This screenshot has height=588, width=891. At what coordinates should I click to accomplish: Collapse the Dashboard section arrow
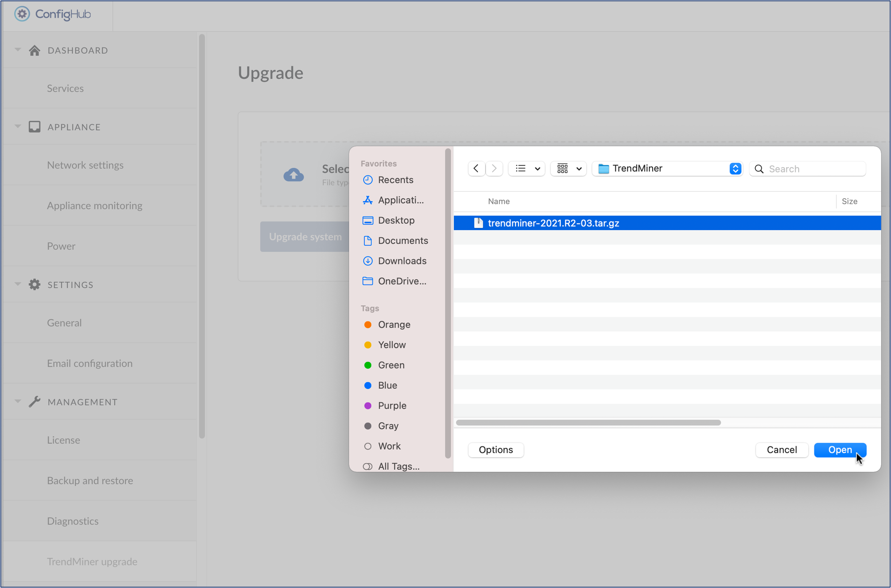click(18, 50)
